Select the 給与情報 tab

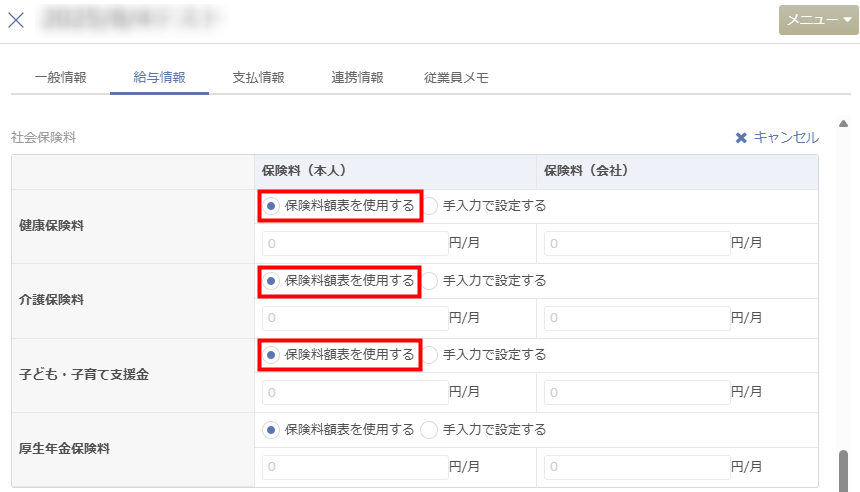(x=159, y=77)
